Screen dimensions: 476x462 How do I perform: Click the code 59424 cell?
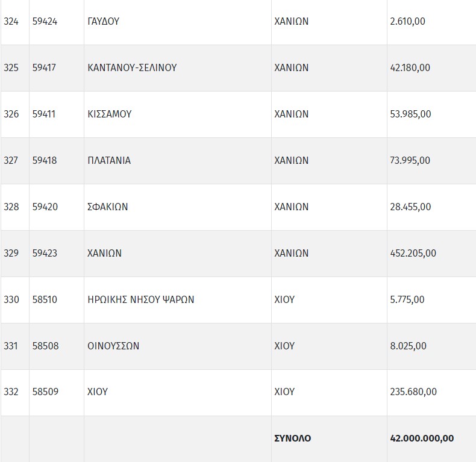point(45,22)
